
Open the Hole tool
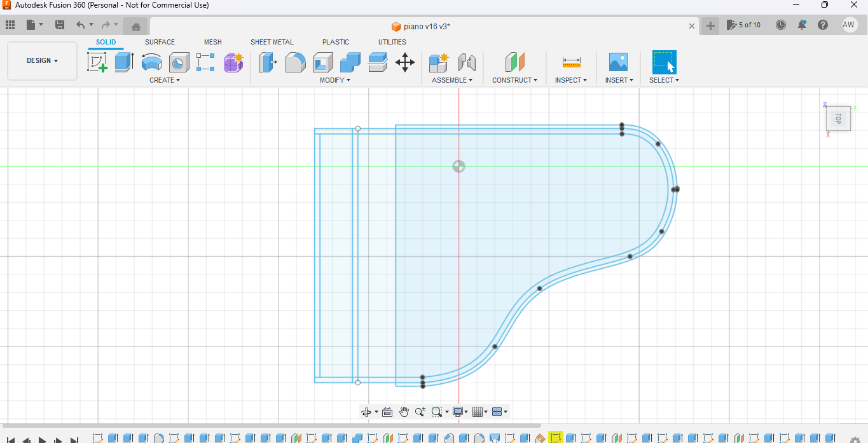[x=179, y=62]
